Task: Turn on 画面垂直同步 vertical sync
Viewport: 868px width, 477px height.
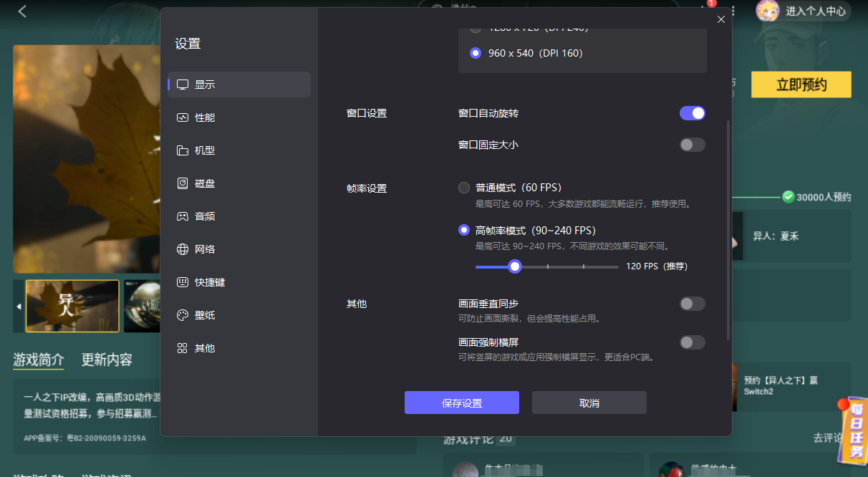Action: click(692, 303)
